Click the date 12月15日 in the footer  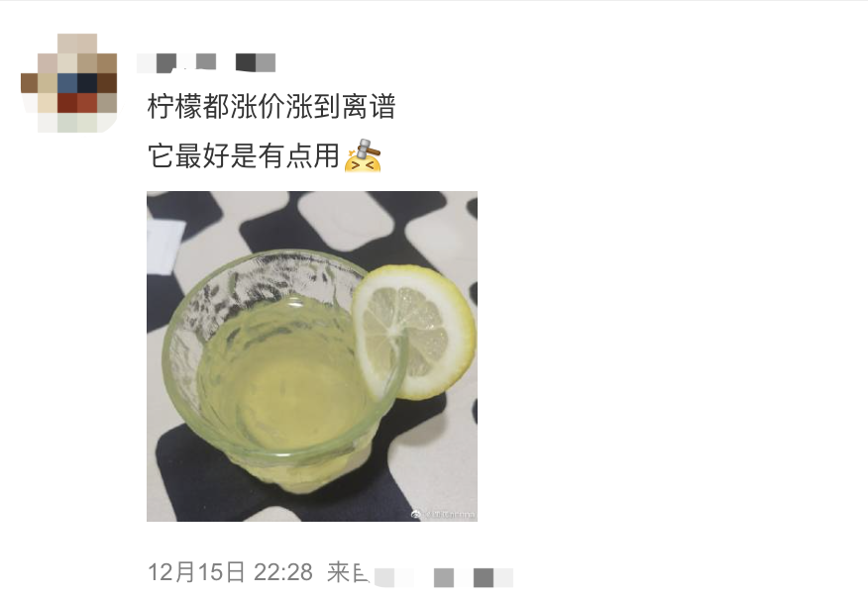[196, 572]
